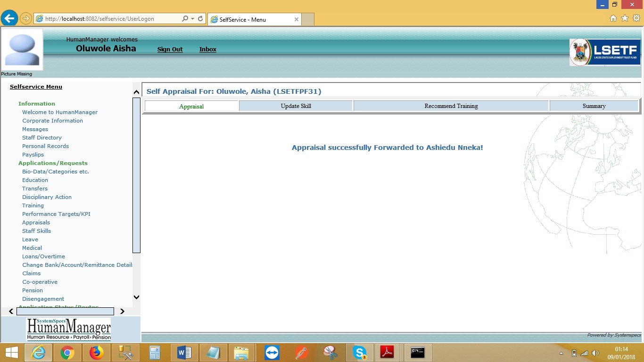Image resolution: width=644 pixels, height=362 pixels.
Task: Click sidebar scroll up arrow
Action: coord(136,92)
